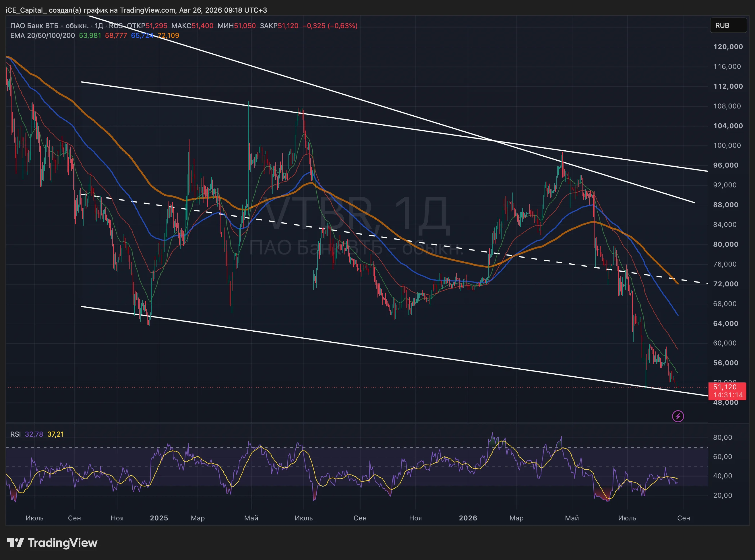755x560 pixels.
Task: Click the orange EMA value 72,109
Action: [168, 36]
